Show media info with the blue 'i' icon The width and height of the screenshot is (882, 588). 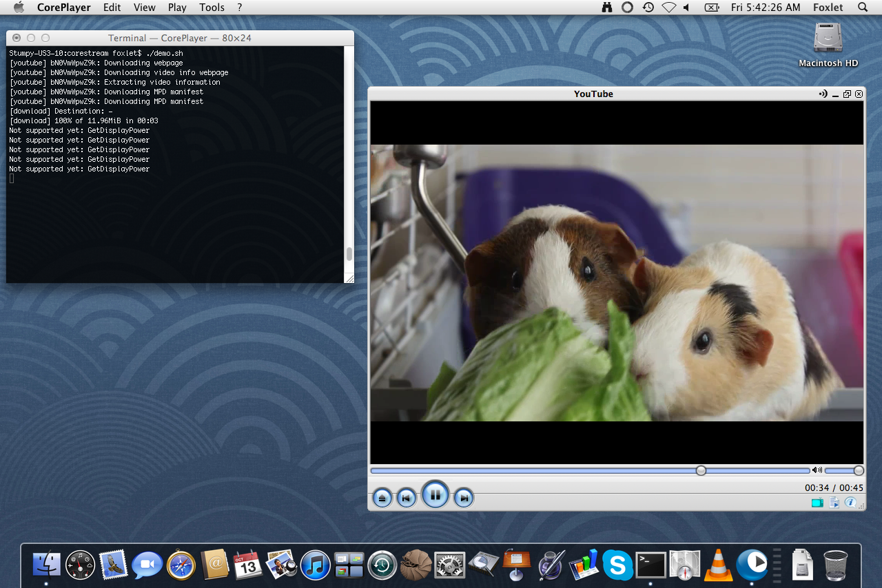(851, 503)
